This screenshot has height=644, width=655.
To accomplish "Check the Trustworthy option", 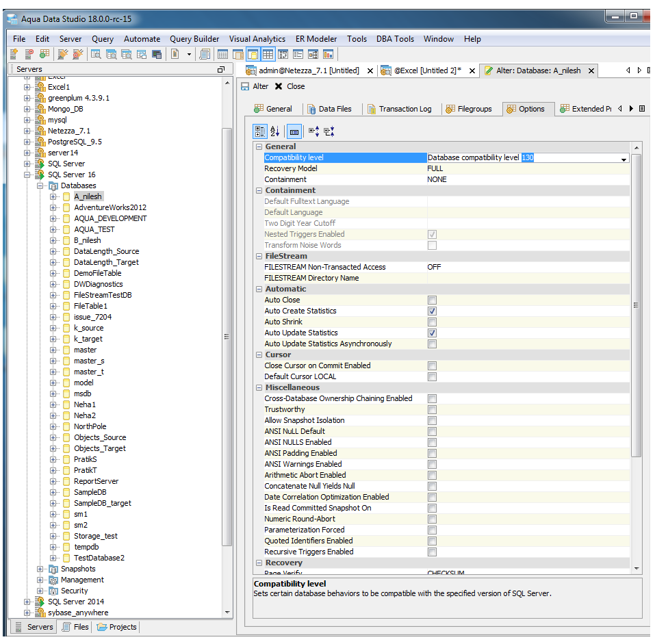I will (432, 410).
